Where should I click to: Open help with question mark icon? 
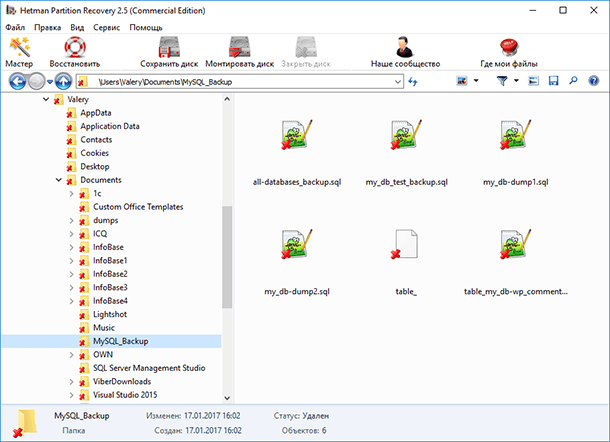click(x=594, y=81)
